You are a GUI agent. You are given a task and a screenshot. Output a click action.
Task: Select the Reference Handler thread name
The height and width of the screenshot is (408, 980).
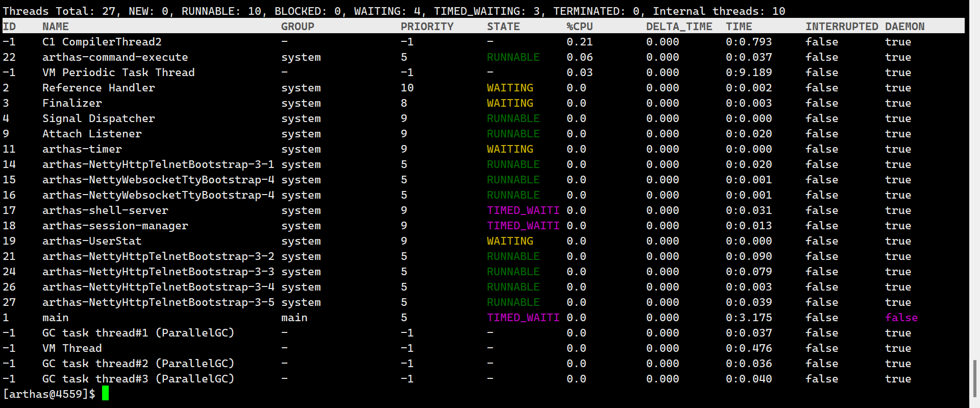tap(99, 88)
